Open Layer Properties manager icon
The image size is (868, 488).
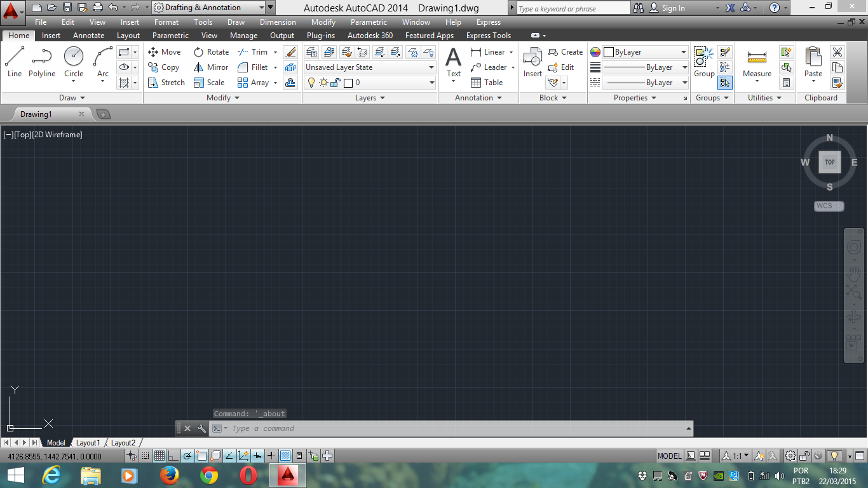311,52
